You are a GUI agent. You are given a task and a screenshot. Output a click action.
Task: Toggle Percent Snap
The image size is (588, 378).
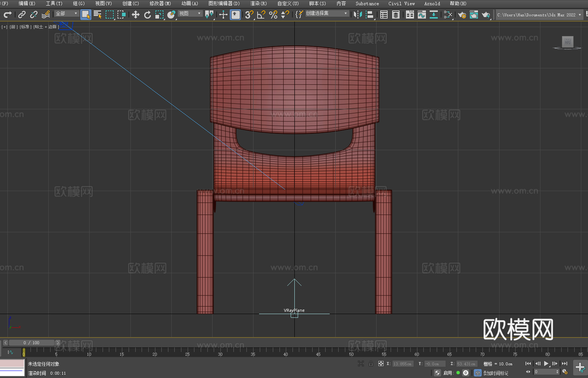pyautogui.click(x=273, y=14)
